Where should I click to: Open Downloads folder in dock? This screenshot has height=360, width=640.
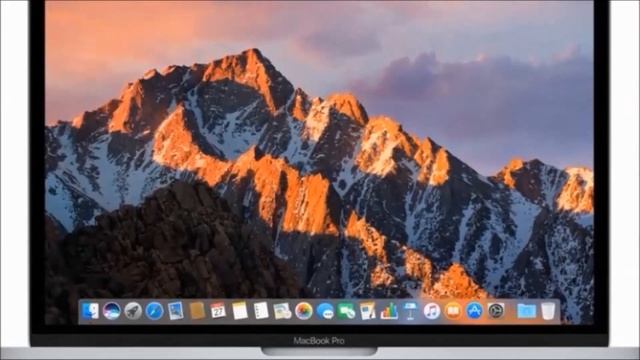527,311
